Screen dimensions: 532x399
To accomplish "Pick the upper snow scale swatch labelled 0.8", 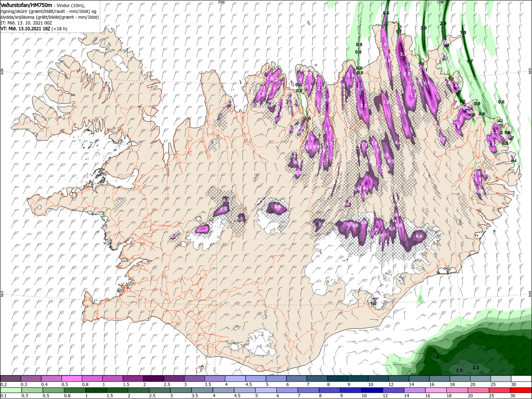I will tap(92, 379).
